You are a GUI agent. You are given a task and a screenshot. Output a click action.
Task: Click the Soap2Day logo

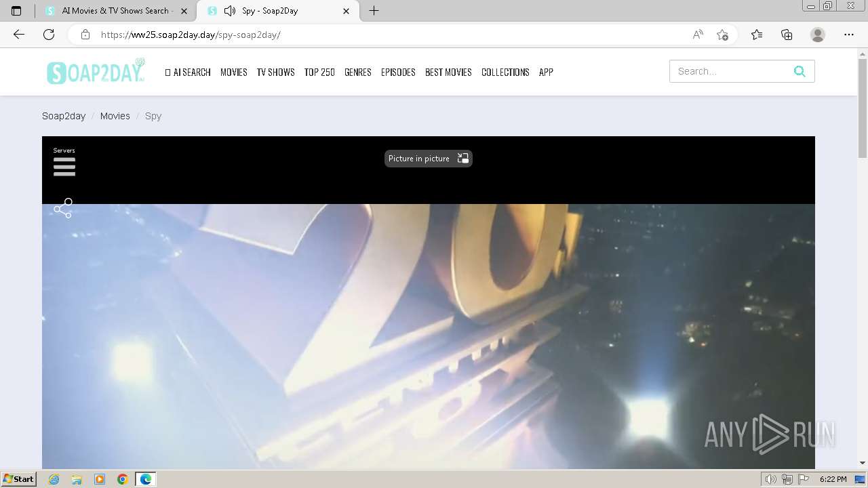[96, 71]
